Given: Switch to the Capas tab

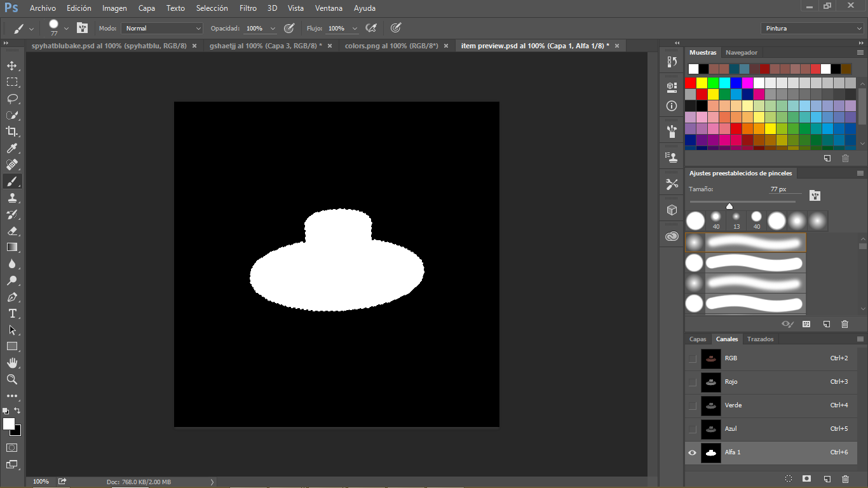Looking at the screenshot, I should pos(698,339).
